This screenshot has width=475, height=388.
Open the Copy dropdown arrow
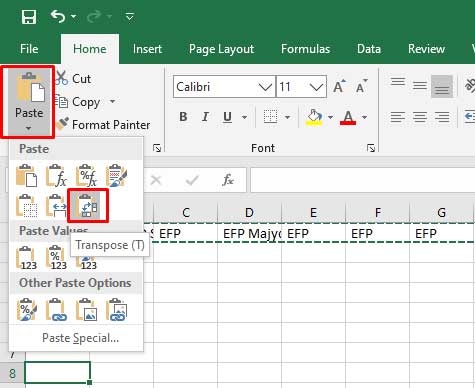click(x=112, y=101)
